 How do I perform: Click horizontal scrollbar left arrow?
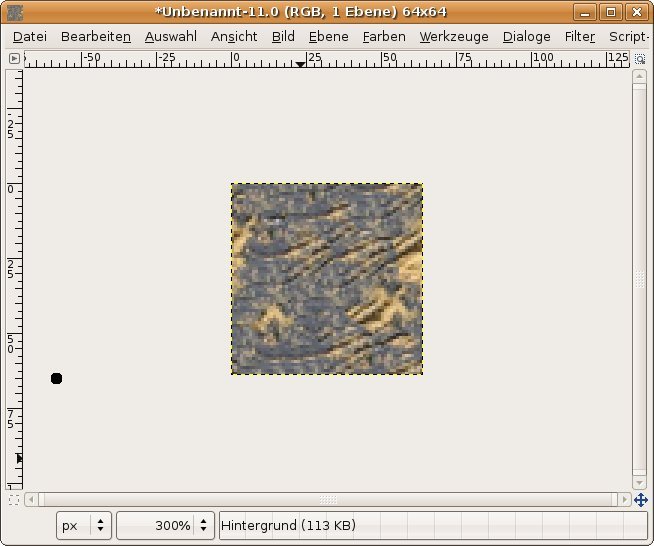[31, 499]
